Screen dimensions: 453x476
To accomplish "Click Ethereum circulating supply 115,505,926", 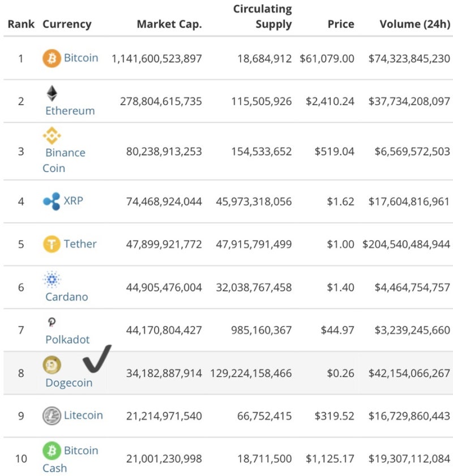I will point(262,101).
